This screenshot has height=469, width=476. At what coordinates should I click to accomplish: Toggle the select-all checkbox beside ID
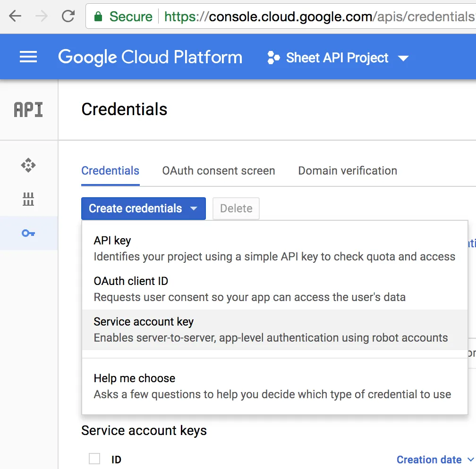[94, 459]
